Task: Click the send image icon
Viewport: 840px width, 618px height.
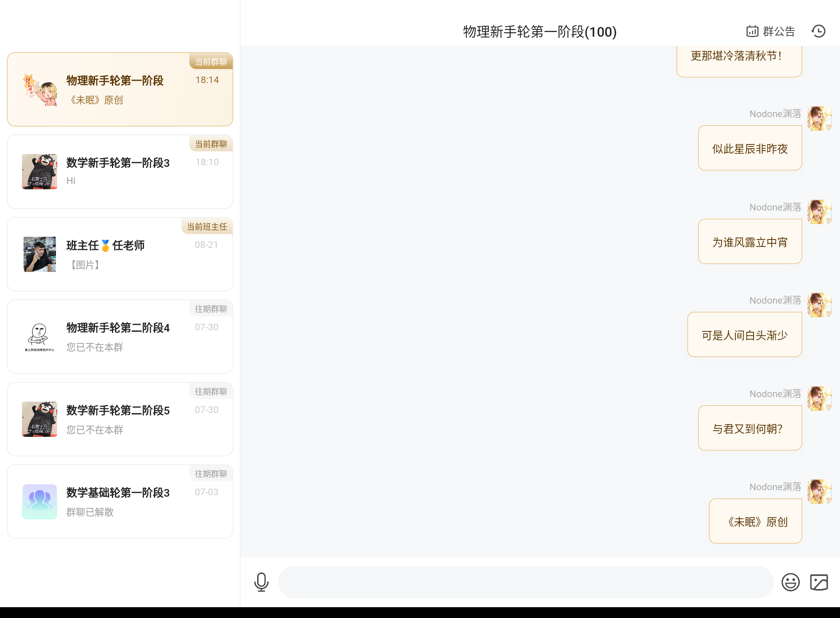Action: (x=819, y=582)
